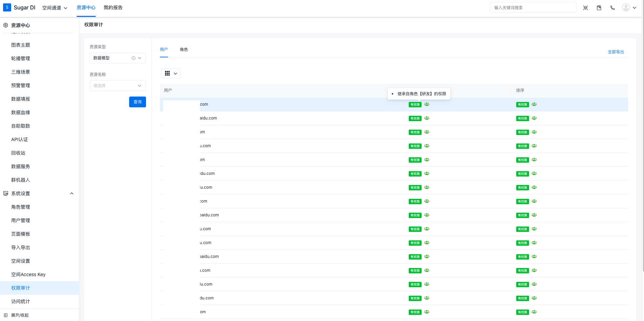The image size is (644, 321).
Task: Click the 权限审计 page title
Action: pyautogui.click(x=94, y=25)
